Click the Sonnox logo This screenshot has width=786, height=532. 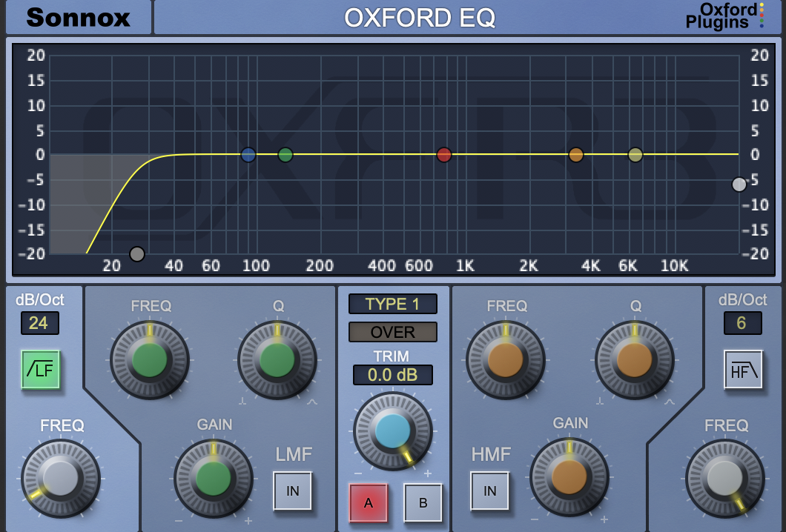tap(78, 18)
